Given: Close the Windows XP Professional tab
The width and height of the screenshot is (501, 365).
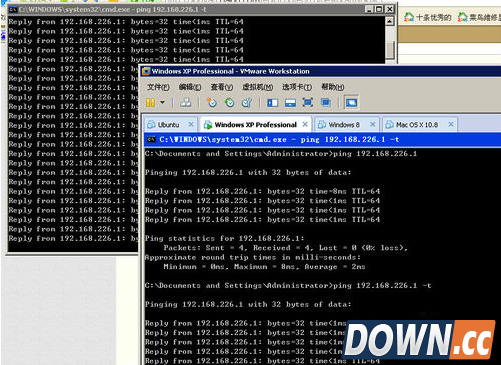Looking at the screenshot, I should click(305, 124).
